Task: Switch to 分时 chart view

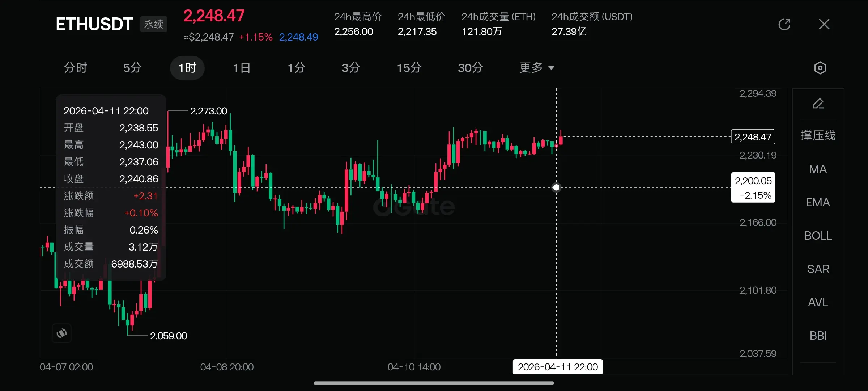Action: pyautogui.click(x=76, y=68)
